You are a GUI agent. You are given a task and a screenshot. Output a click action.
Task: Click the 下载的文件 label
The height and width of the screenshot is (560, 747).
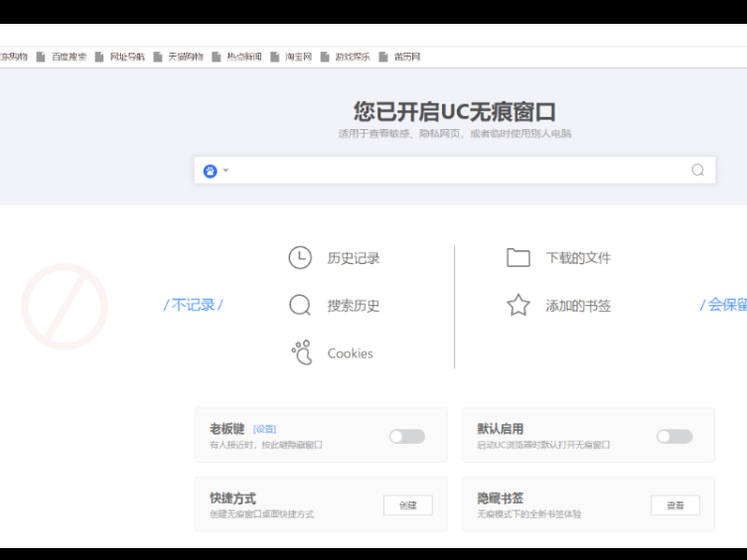point(578,258)
